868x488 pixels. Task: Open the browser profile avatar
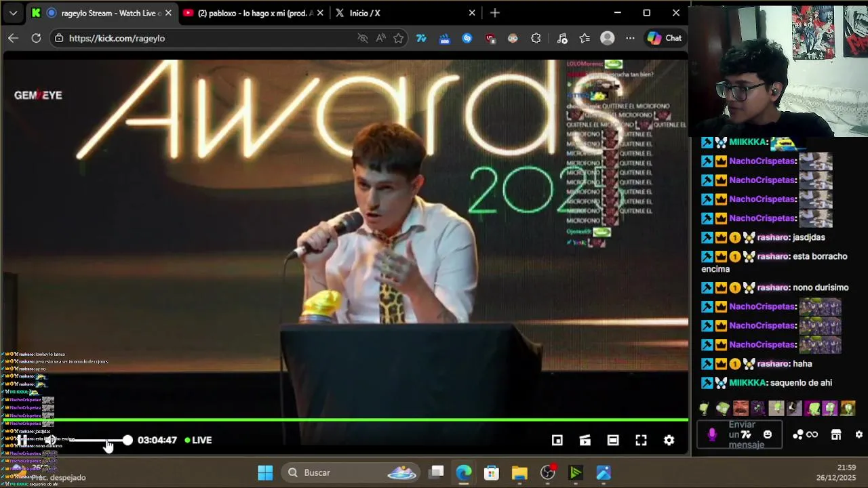point(608,38)
